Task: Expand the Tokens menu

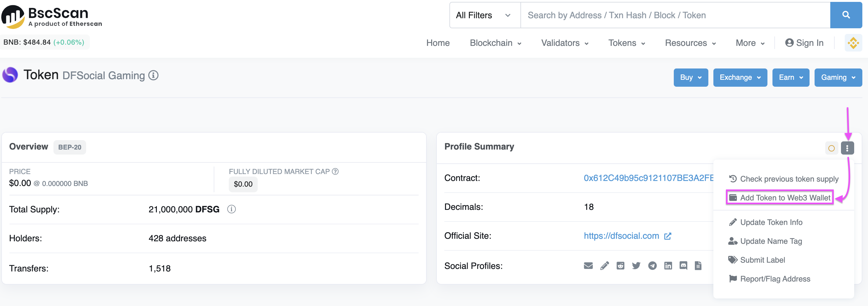Action: click(627, 43)
